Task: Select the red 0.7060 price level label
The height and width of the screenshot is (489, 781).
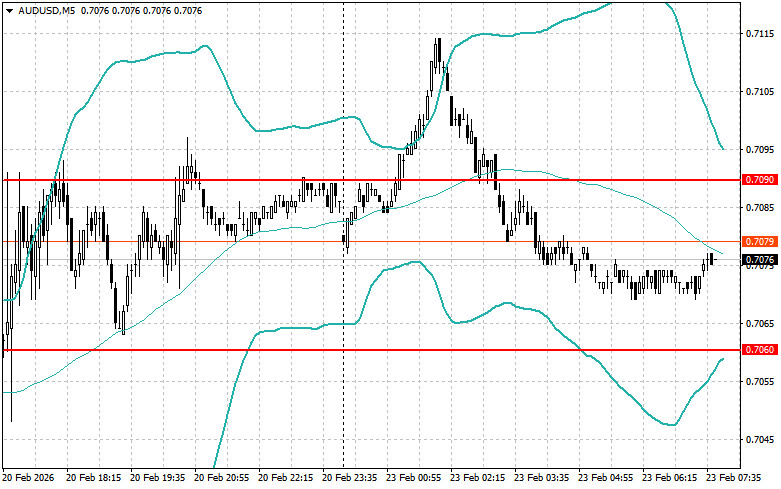Action: tap(760, 350)
